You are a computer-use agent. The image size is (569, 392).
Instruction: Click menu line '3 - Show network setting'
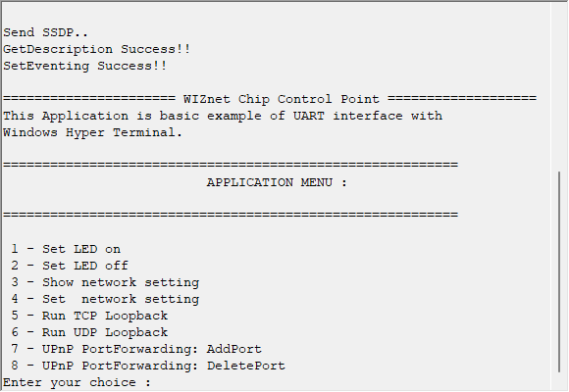[105, 282]
